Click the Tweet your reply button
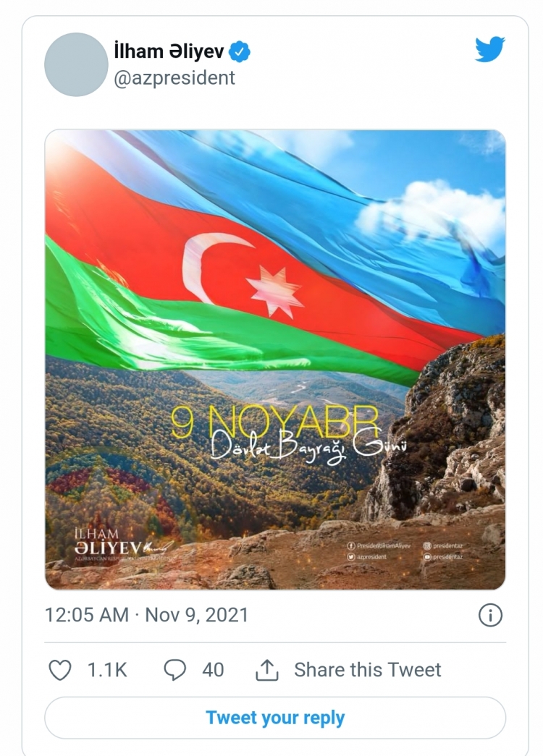 (275, 718)
